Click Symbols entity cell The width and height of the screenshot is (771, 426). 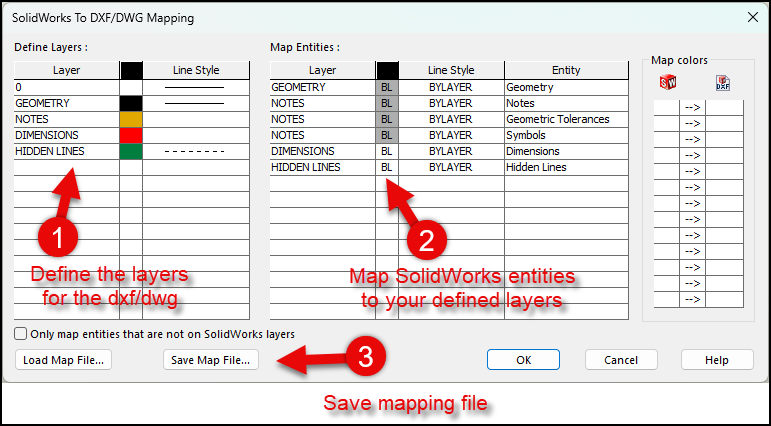pos(566,135)
